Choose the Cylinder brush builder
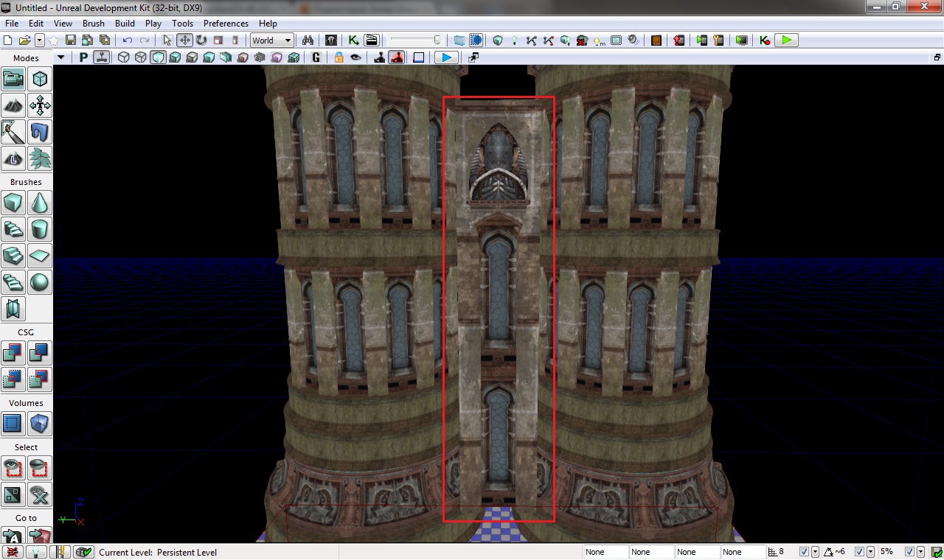This screenshot has height=560, width=944. tap(40, 229)
